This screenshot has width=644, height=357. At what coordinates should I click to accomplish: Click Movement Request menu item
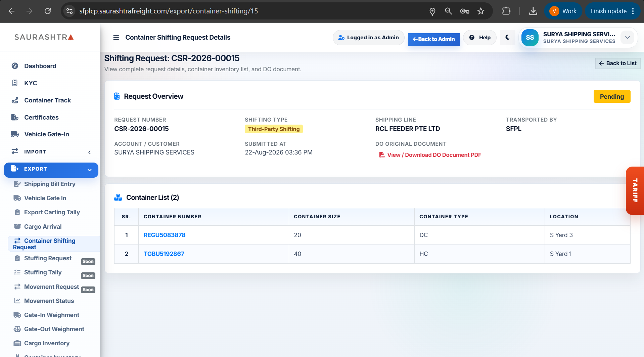51,287
